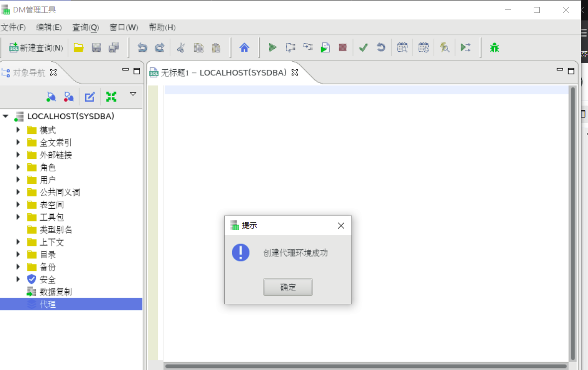Click the paste icon on the toolbar
This screenshot has height=370, width=588.
[216, 47]
